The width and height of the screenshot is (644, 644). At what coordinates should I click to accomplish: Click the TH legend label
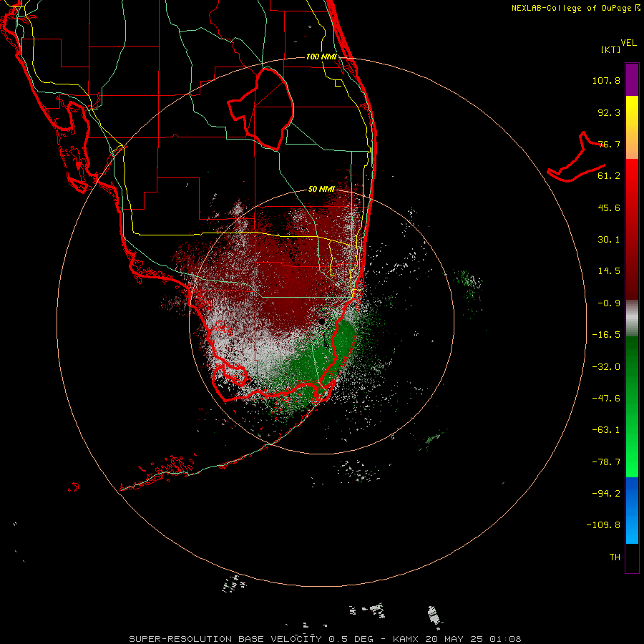click(615, 557)
